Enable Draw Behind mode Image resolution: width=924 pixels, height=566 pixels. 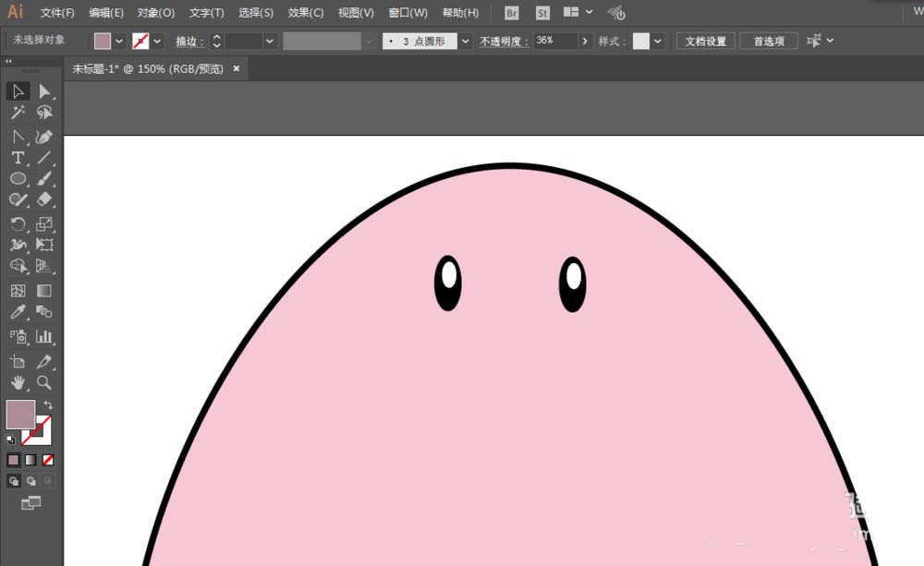click(x=30, y=481)
